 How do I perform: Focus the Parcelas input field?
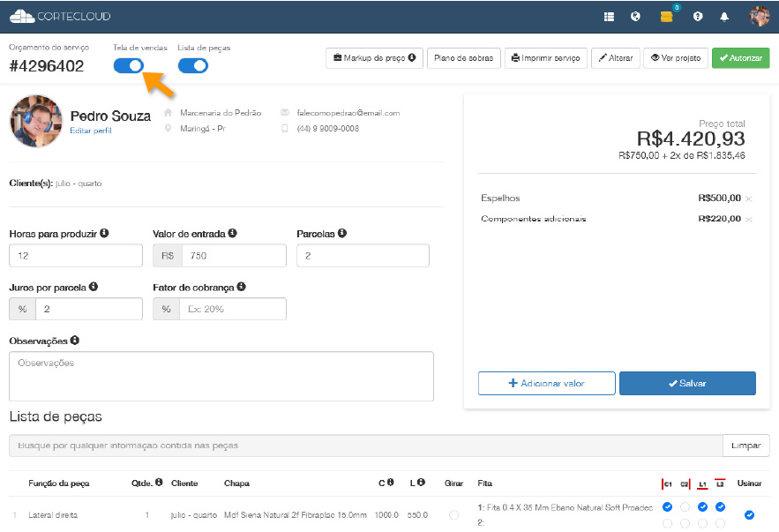[363, 255]
